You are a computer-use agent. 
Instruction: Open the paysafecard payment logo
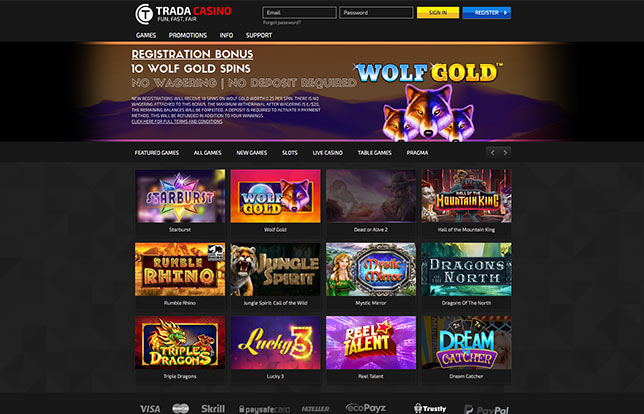264,409
